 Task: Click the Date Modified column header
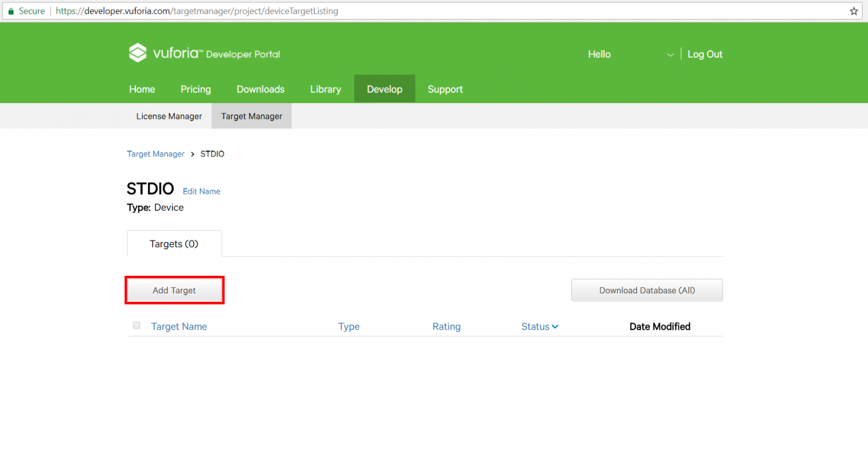tap(660, 326)
